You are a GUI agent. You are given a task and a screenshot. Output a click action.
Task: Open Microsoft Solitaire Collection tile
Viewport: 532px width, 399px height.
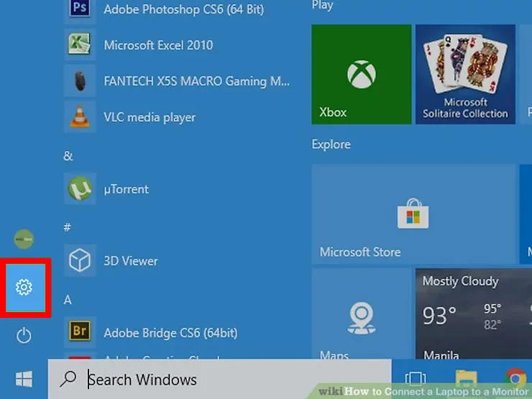pyautogui.click(x=465, y=74)
